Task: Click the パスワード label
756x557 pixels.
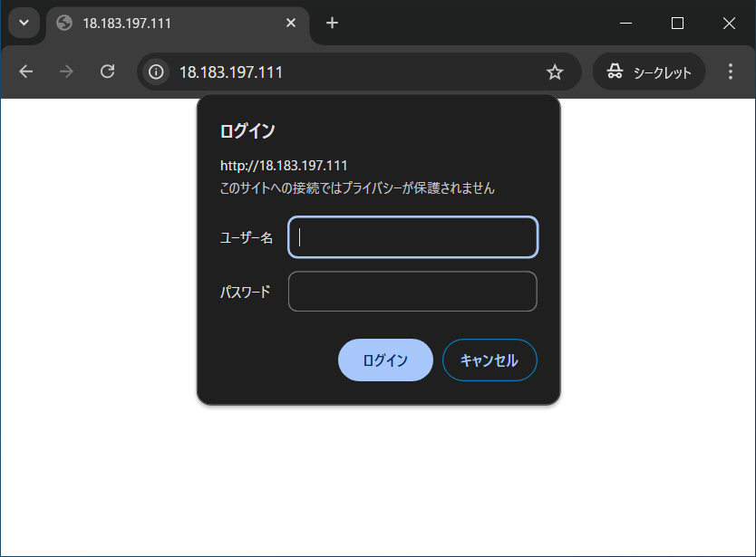Action: tap(246, 292)
